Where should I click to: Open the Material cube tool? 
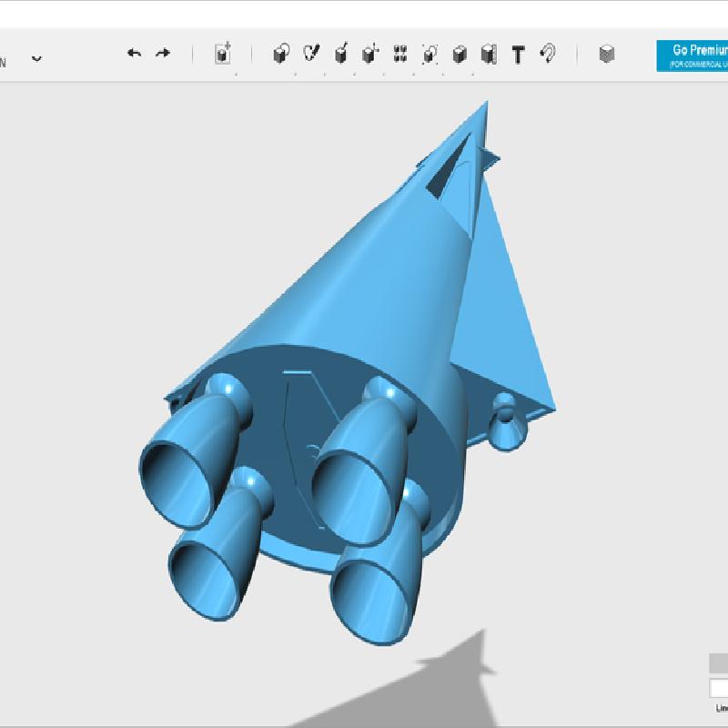pos(607,55)
